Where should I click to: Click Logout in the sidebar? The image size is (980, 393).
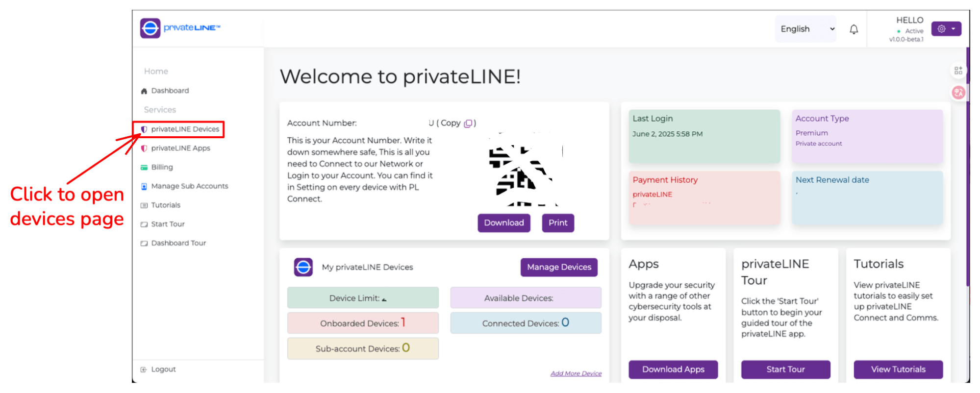(x=163, y=369)
